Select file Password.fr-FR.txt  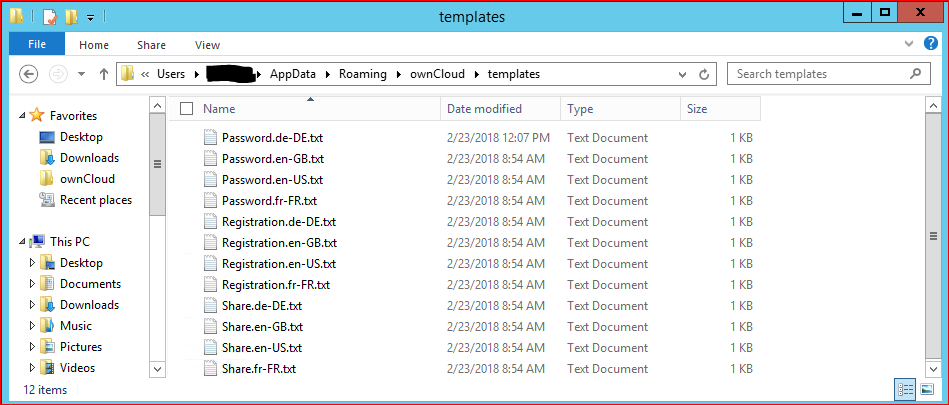coord(269,200)
